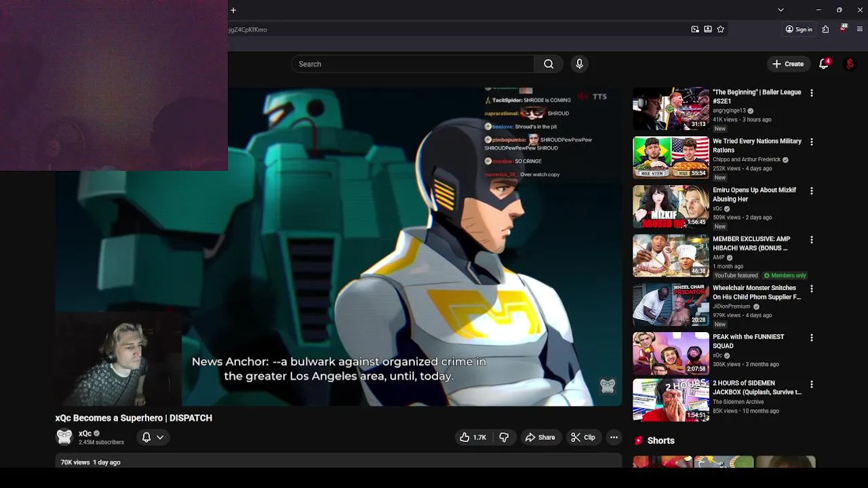Image resolution: width=868 pixels, height=488 pixels.
Task: Open We Tried Every Nations Military Rations thumbnail
Action: pyautogui.click(x=671, y=157)
